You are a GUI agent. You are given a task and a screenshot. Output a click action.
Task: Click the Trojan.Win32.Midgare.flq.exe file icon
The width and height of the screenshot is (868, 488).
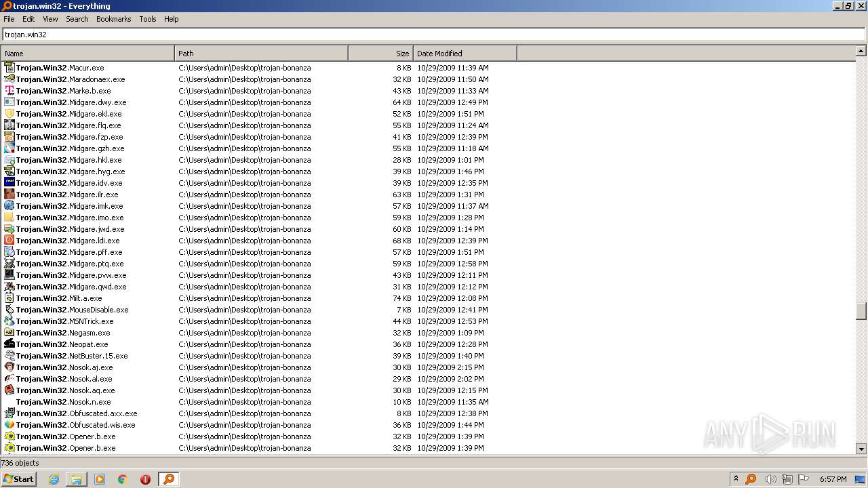[9, 125]
